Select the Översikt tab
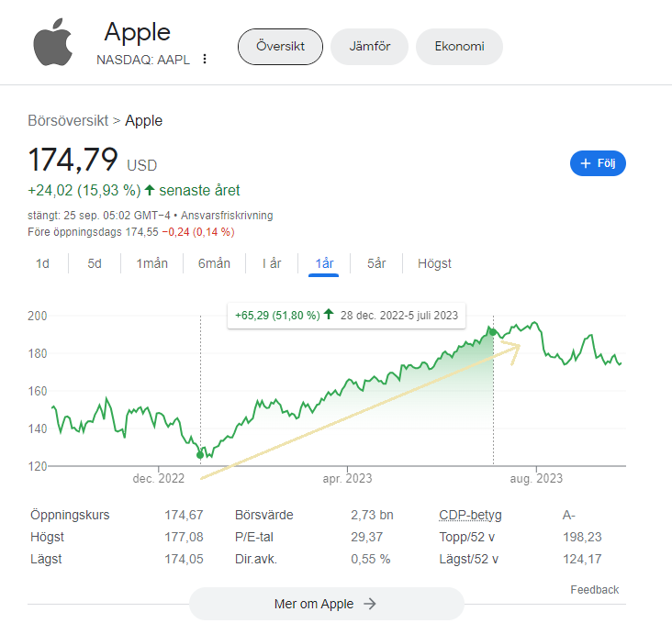Viewport: 672px width, 623px height. (280, 47)
